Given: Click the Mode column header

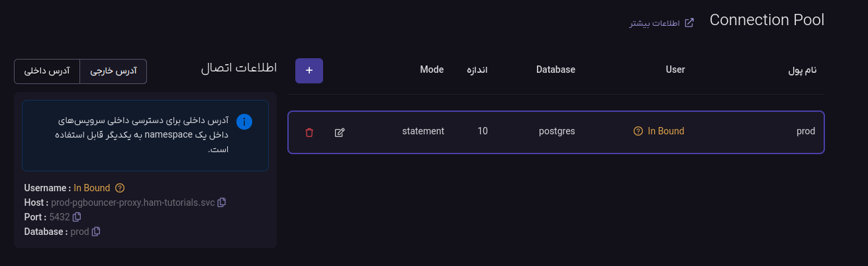Looking at the screenshot, I should [x=432, y=69].
